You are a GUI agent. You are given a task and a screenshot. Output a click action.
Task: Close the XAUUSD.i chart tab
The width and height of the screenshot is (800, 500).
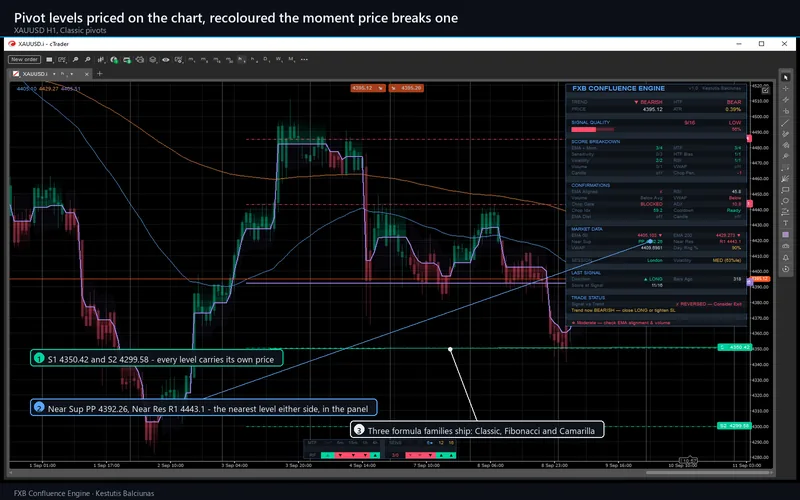[x=87, y=74]
